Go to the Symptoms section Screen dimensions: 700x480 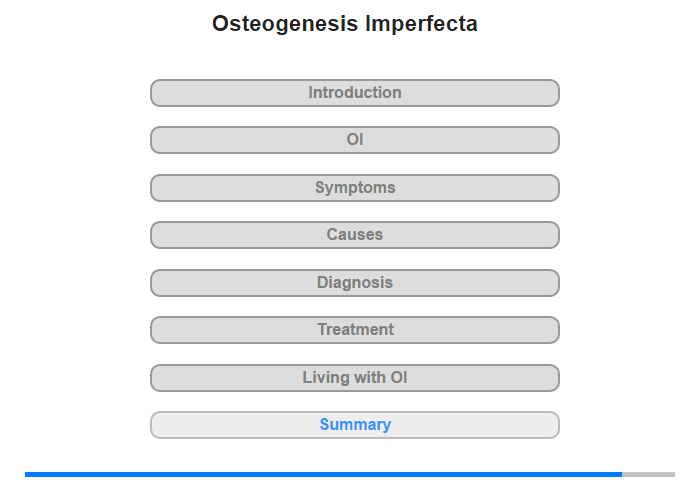tap(354, 188)
